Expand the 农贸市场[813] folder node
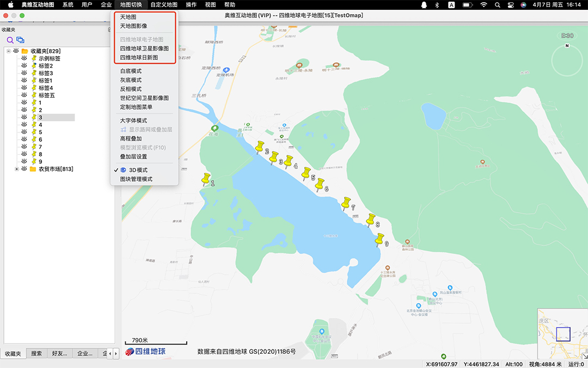Screen dimensions: 588x368 [x=16, y=169]
